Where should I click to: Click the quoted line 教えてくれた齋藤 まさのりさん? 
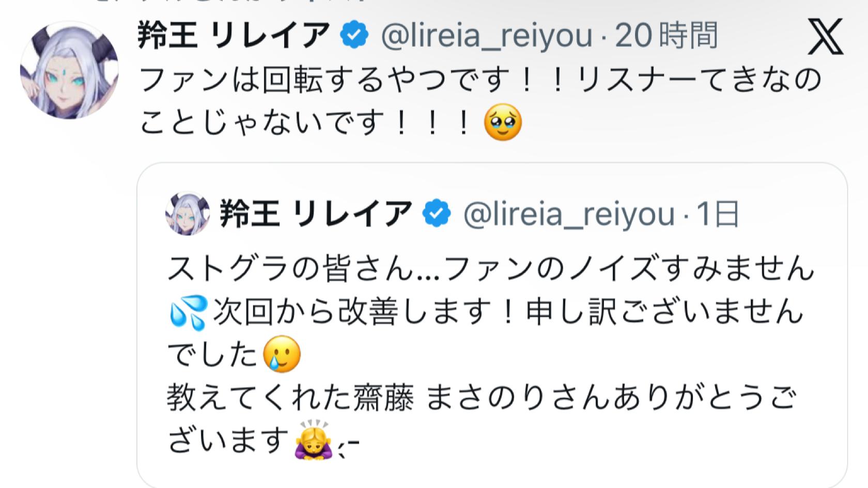(x=481, y=398)
